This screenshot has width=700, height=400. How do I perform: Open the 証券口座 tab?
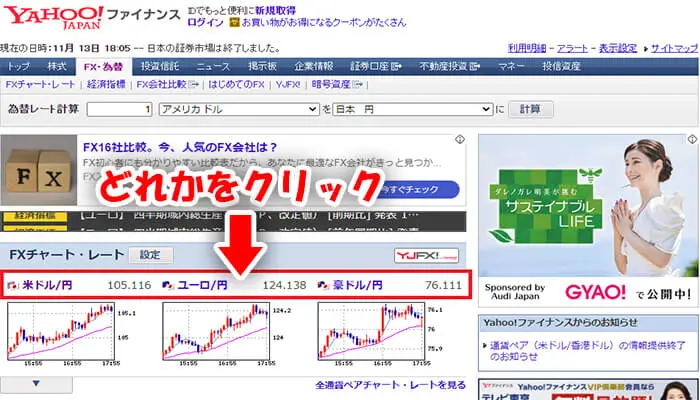click(375, 67)
